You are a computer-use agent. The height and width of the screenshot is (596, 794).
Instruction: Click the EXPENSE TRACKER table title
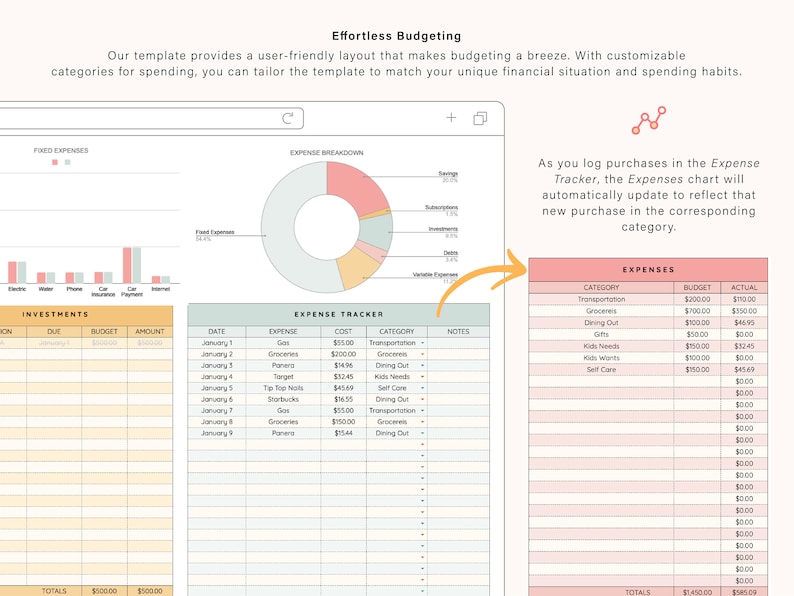pyautogui.click(x=339, y=314)
